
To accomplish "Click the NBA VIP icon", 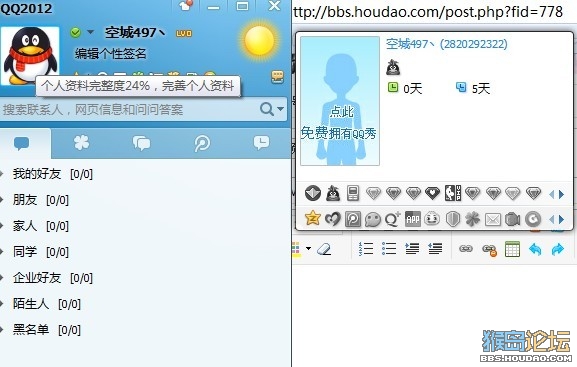I will point(453,193).
